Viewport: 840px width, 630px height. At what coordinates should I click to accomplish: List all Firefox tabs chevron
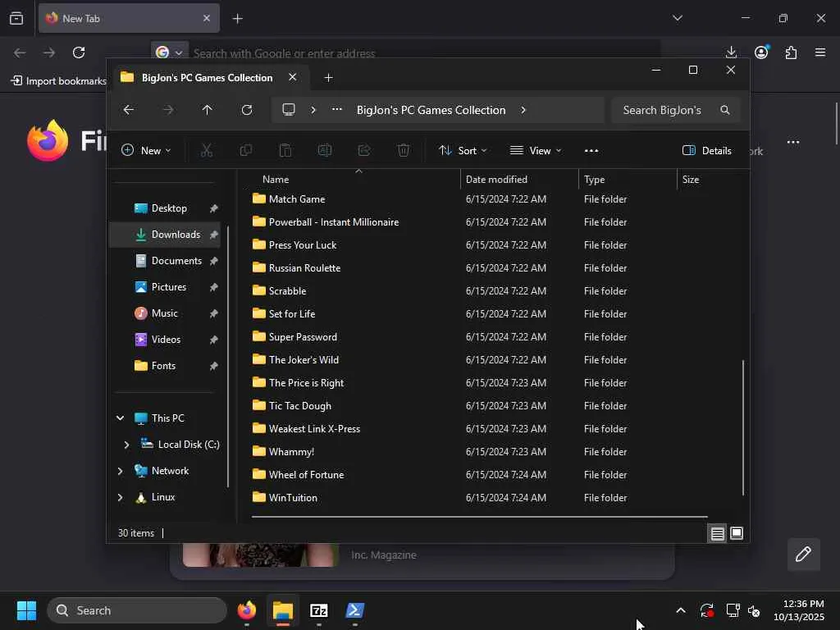tap(678, 18)
